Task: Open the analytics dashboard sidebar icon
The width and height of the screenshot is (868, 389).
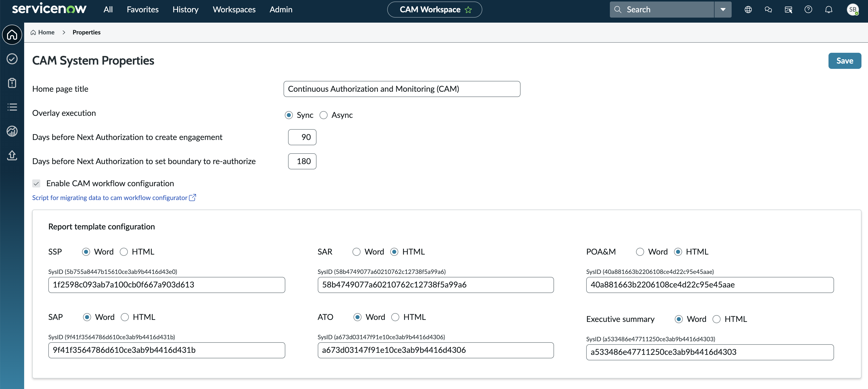Action: pos(12,131)
